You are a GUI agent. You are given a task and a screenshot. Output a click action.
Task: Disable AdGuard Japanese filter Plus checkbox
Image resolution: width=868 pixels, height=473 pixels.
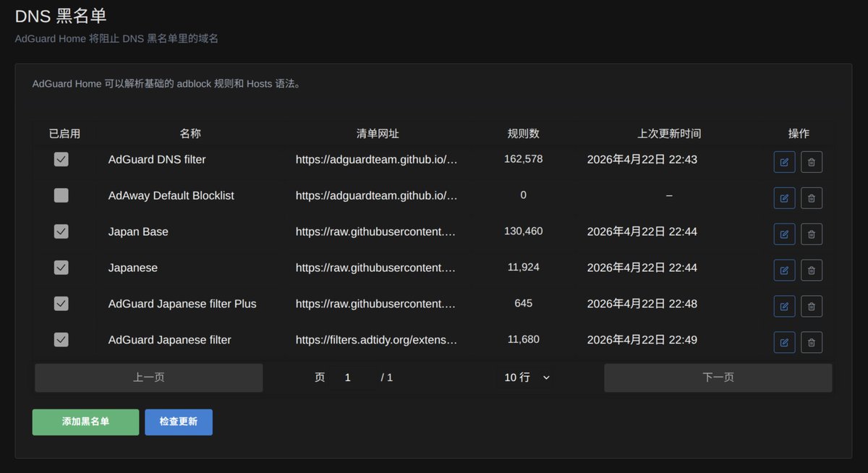61,304
